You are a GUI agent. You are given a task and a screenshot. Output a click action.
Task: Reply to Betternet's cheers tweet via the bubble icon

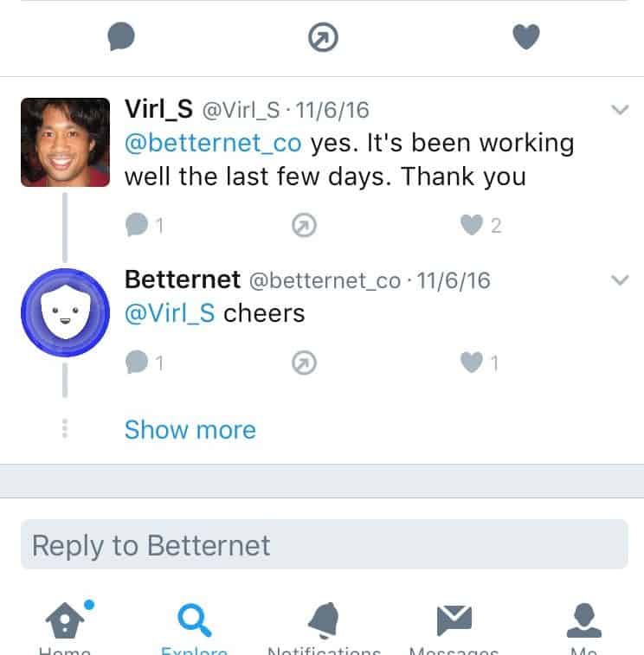[137, 362]
